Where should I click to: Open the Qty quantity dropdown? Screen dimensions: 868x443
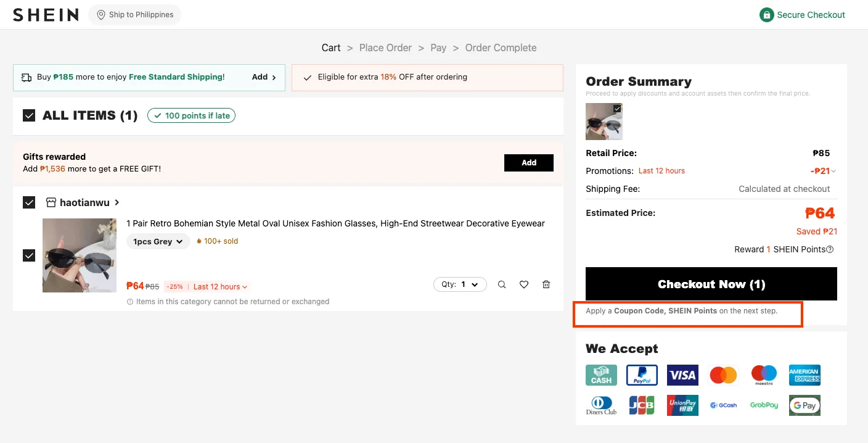(x=460, y=284)
